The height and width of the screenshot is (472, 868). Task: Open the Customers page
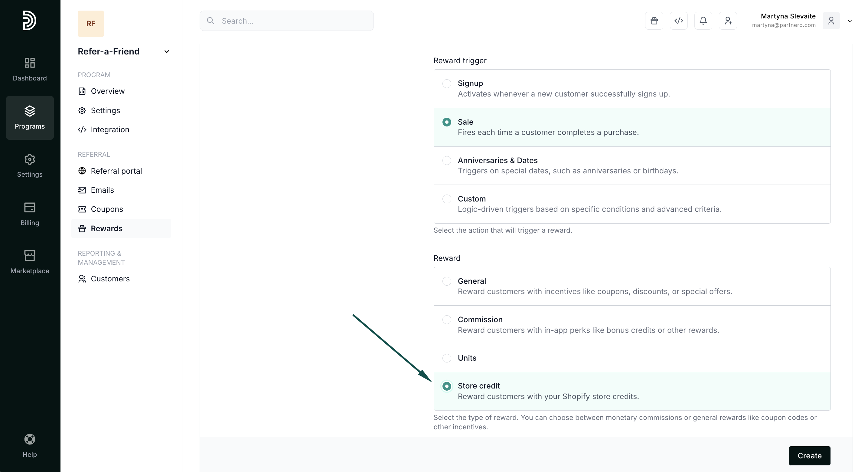pyautogui.click(x=110, y=279)
